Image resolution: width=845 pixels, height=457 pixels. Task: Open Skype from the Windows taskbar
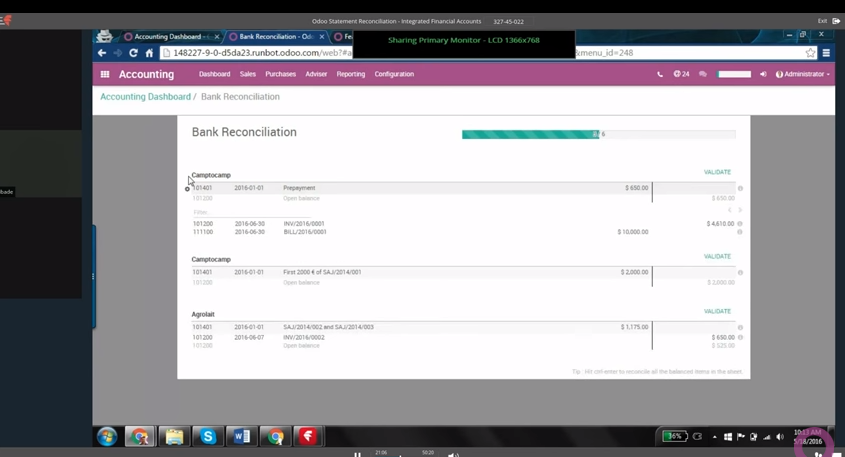point(207,437)
